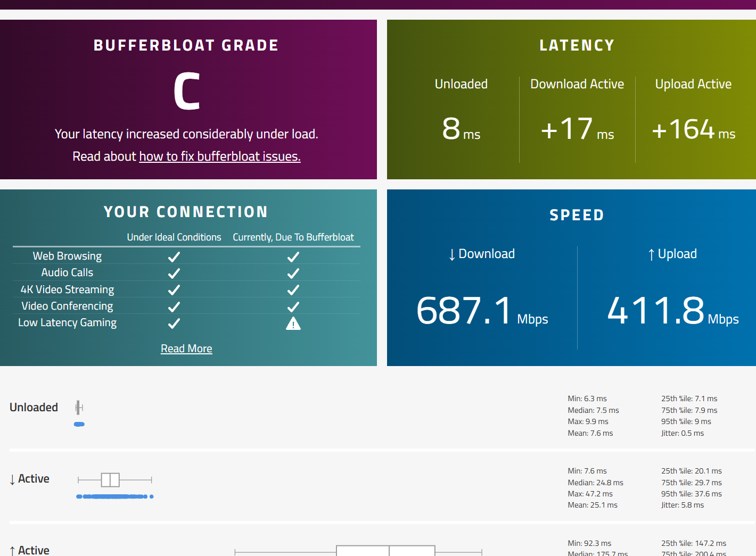Click the Unloaded chart row label
The height and width of the screenshot is (556, 756).
click(x=34, y=408)
